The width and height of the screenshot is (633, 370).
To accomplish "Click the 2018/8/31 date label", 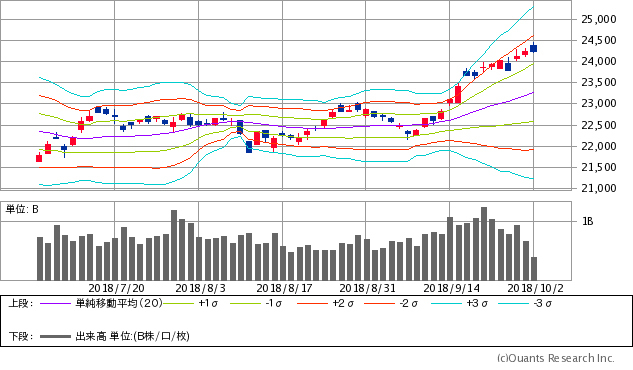I will click(x=367, y=288).
